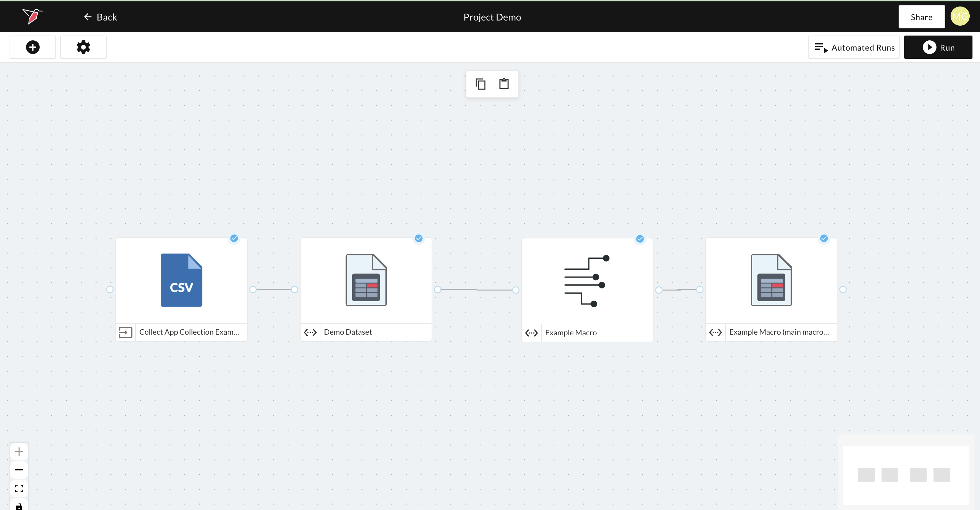Open Automated Runs
The height and width of the screenshot is (510, 980).
854,47
